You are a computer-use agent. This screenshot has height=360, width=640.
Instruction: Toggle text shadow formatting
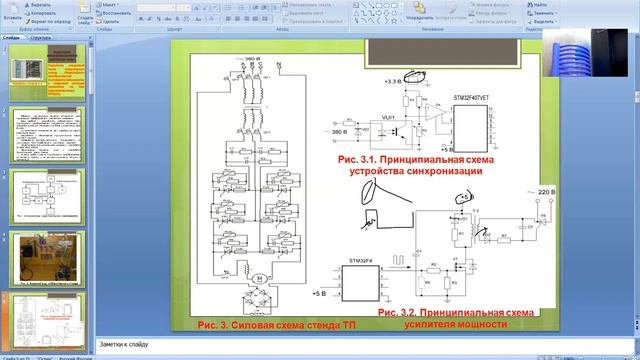point(177,19)
